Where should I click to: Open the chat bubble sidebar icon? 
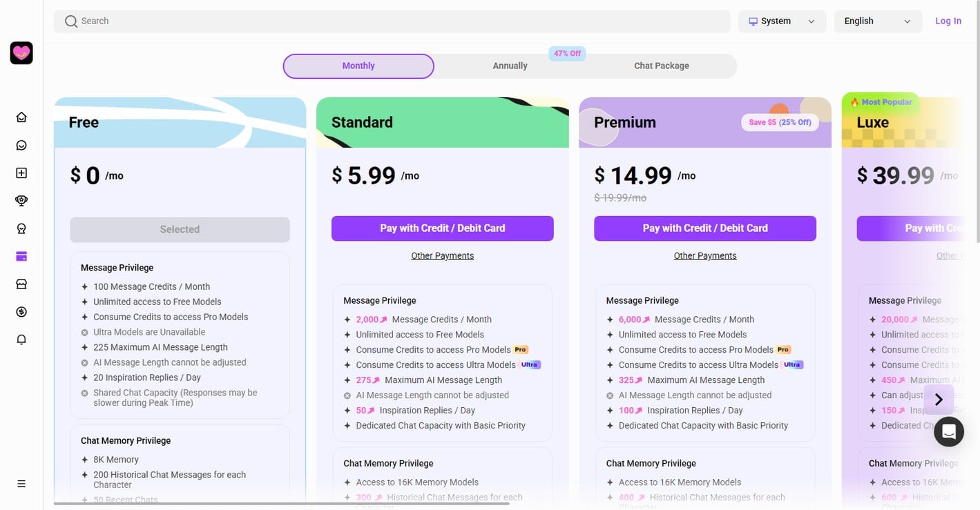pos(21,145)
